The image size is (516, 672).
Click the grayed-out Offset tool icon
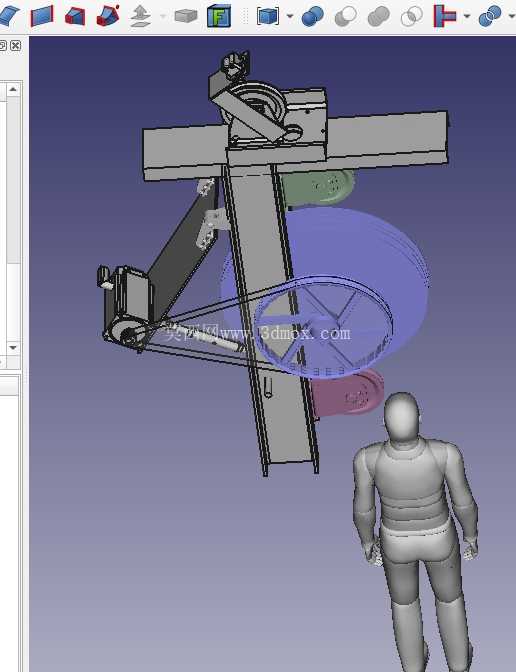click(141, 16)
